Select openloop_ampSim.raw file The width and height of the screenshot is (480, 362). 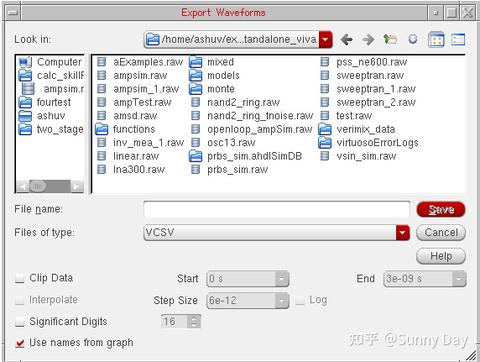(x=252, y=129)
